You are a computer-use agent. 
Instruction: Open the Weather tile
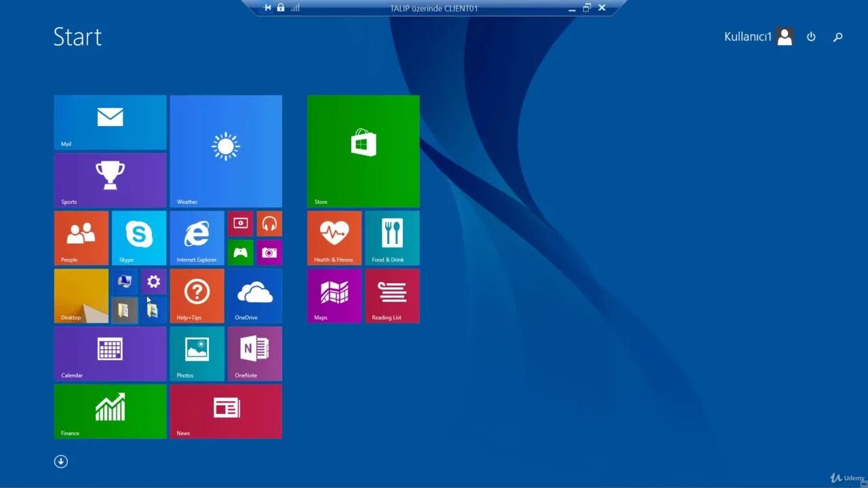pos(226,150)
